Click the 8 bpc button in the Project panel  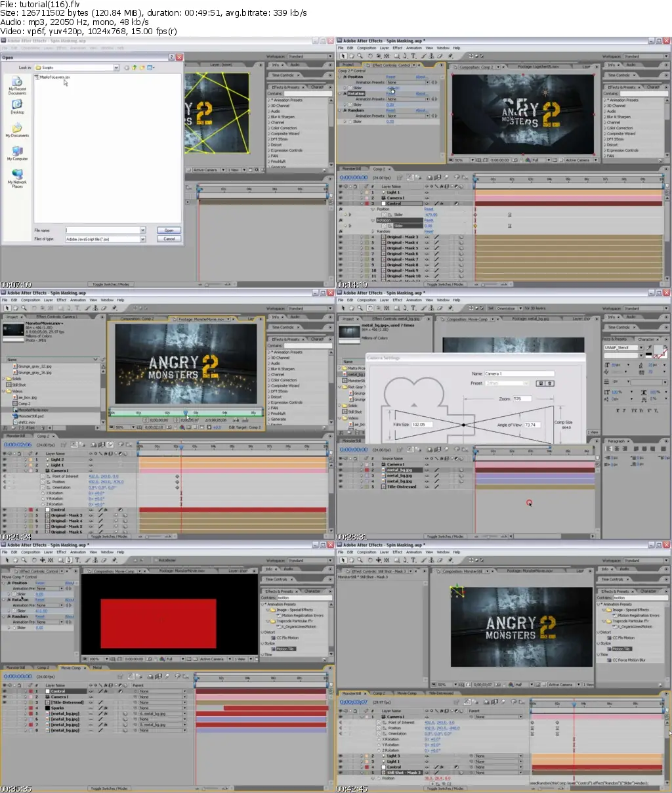pyautogui.click(x=30, y=427)
